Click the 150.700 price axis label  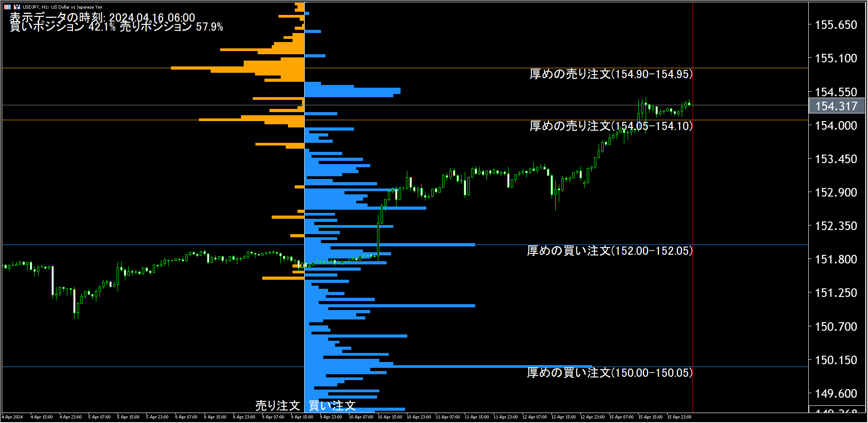point(836,327)
